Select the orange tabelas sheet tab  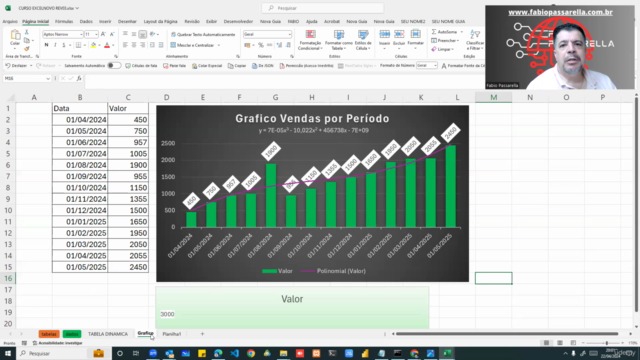coord(49,334)
